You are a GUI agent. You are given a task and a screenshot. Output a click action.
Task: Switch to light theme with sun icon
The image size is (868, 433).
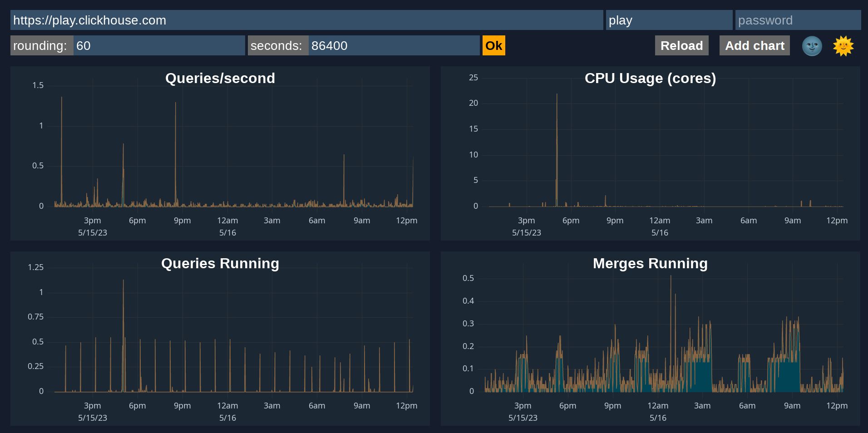[x=843, y=46]
